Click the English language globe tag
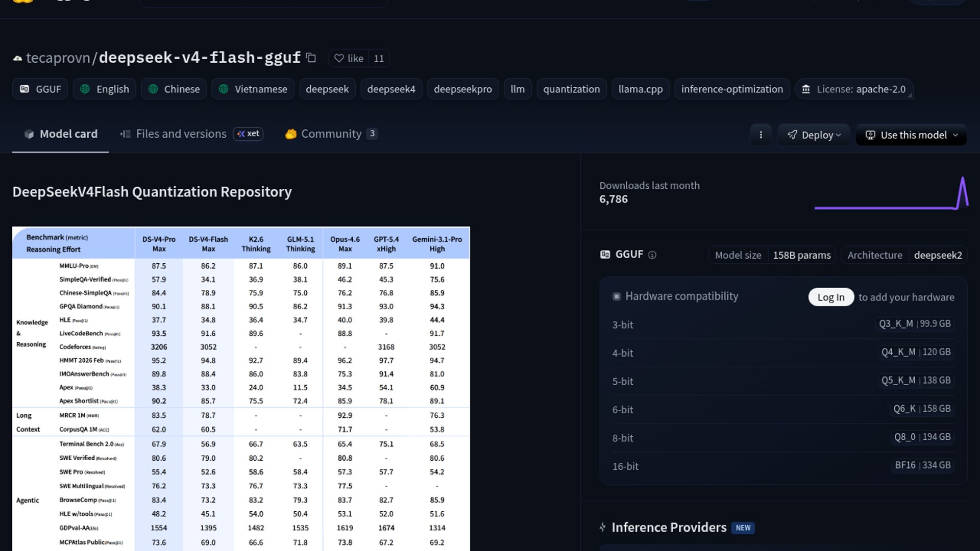 click(x=105, y=89)
